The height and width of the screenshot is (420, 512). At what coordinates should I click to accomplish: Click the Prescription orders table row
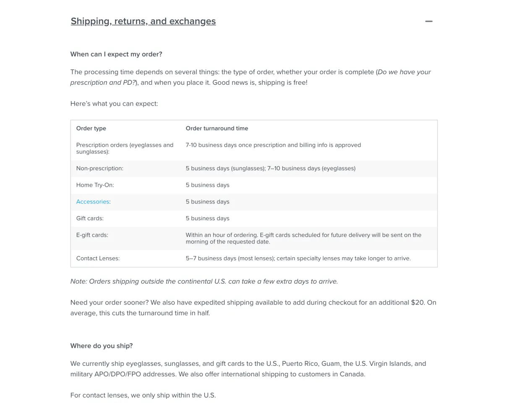pyautogui.click(x=254, y=148)
